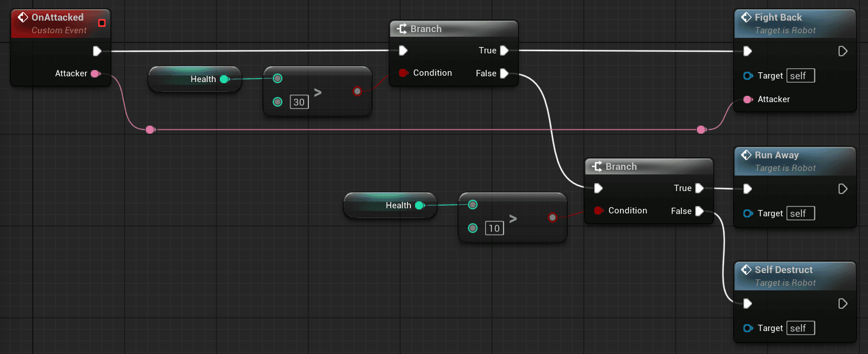Screen dimensions: 868x354
Task: Click the red Condition pin on the top Branch
Action: tap(404, 73)
